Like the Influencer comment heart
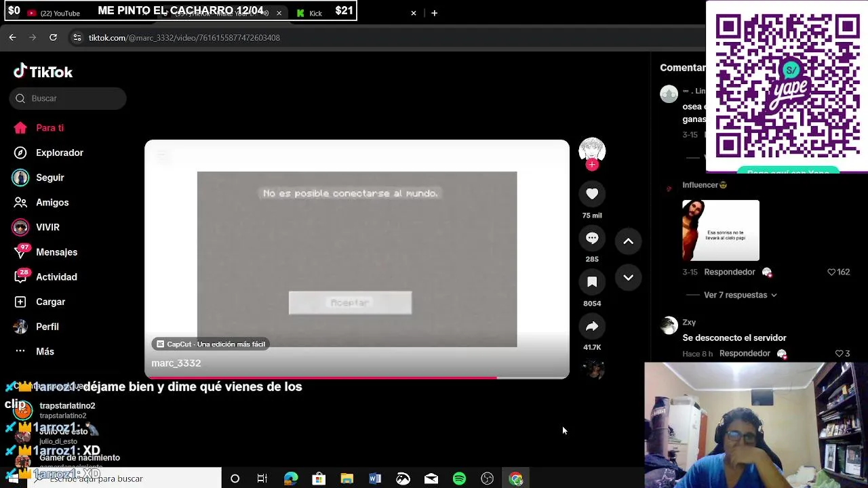Viewport: 868px width, 488px height. point(831,272)
